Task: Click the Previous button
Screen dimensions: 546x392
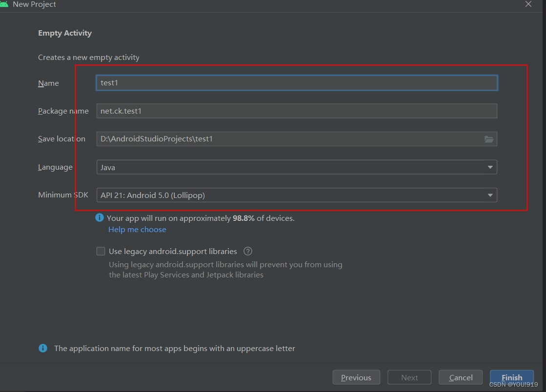Action: (x=356, y=377)
